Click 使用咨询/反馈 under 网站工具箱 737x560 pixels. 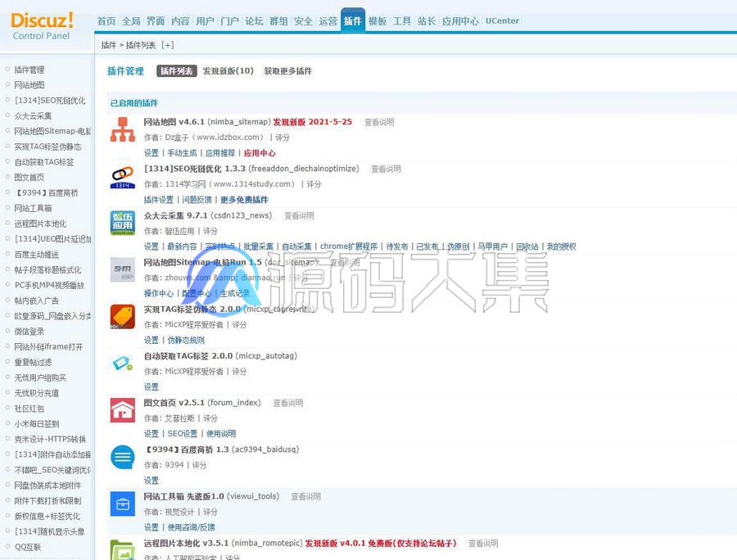coord(192,527)
